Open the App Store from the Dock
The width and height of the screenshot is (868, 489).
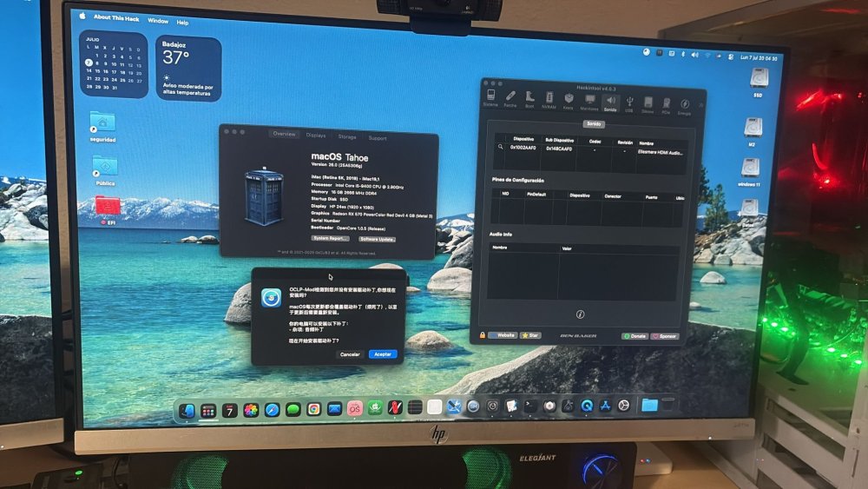(605, 406)
